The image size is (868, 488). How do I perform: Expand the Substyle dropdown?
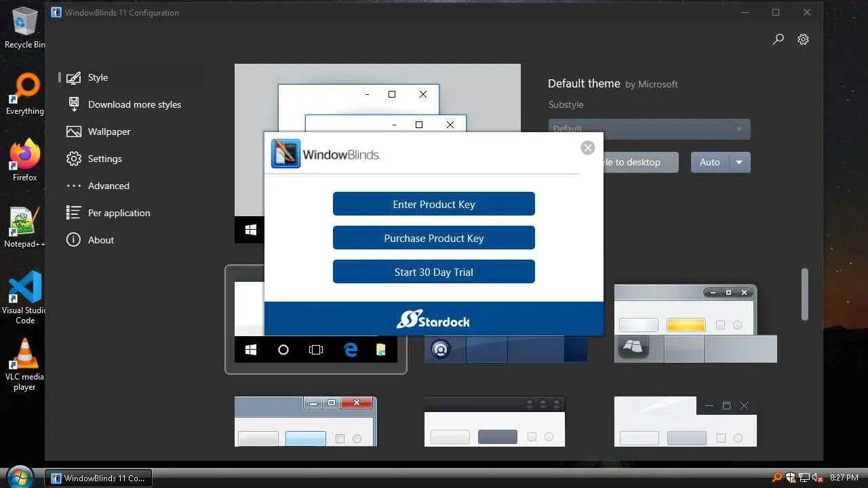649,129
